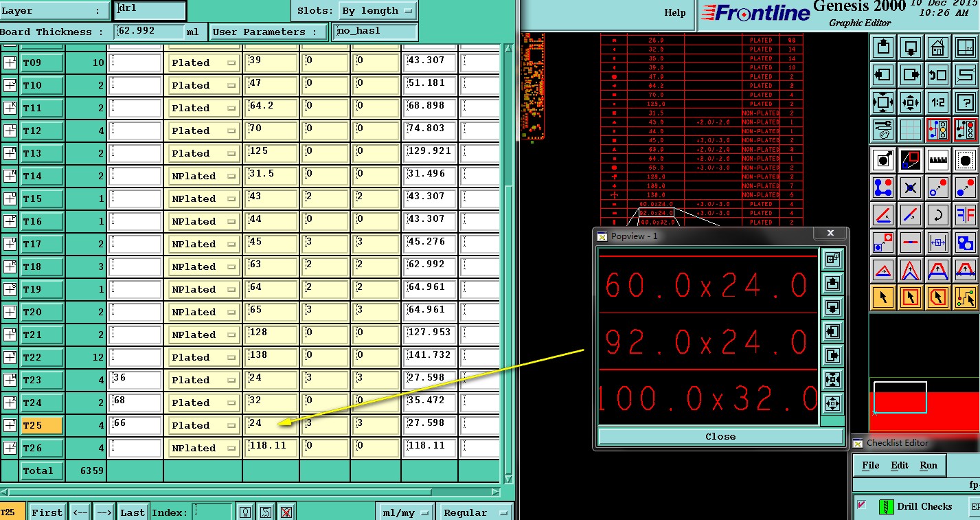Click the Home view icon
The width and height of the screenshot is (980, 520).
[938, 48]
